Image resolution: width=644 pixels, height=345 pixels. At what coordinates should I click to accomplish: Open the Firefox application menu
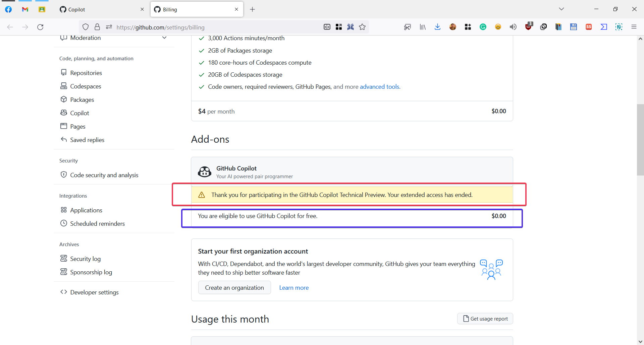click(x=634, y=27)
